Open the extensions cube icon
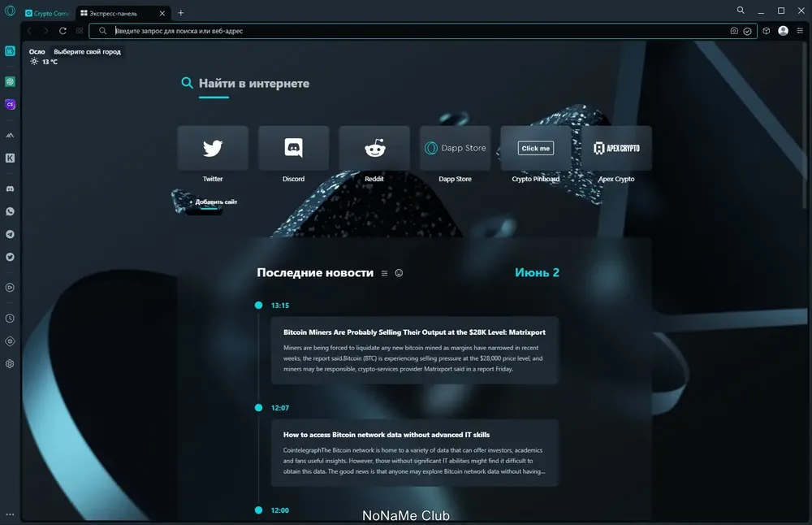 pyautogui.click(x=767, y=31)
